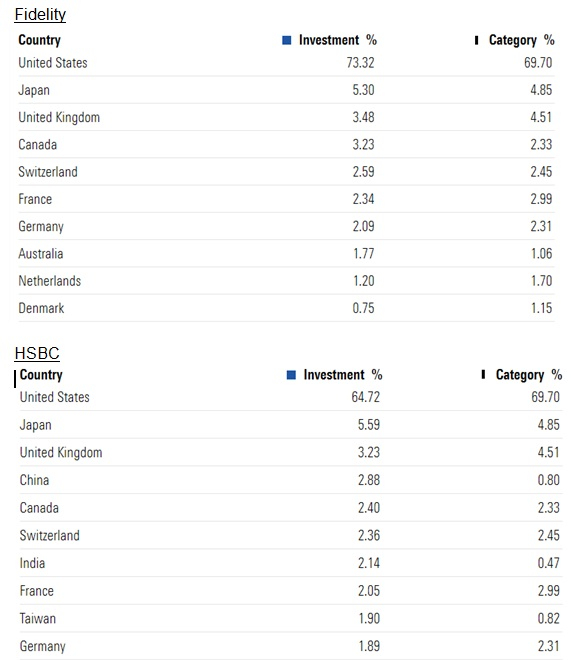
Task: Select Switzerland category value in HSBC table
Action: [x=549, y=535]
